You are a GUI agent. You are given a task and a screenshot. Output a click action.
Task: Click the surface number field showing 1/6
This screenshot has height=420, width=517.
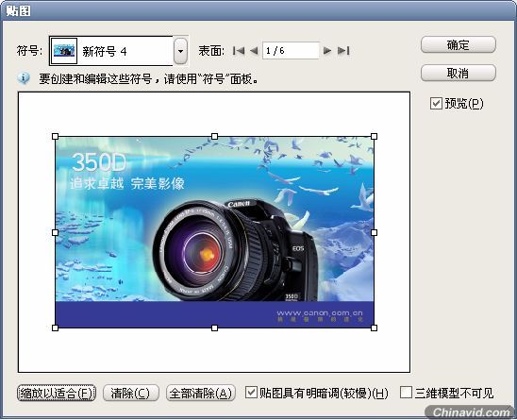click(x=291, y=50)
